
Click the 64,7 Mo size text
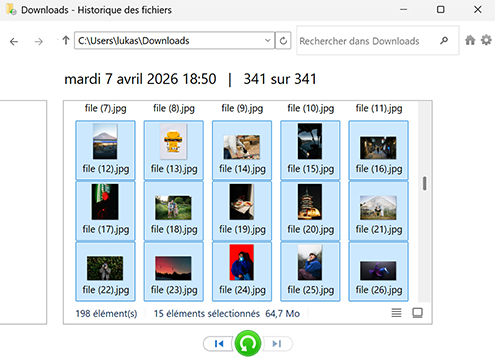coord(282,314)
